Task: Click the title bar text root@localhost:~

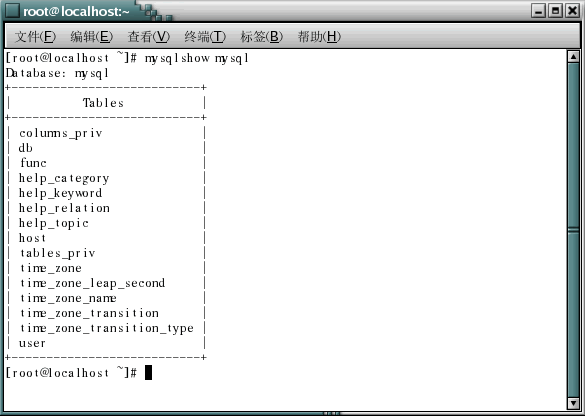Action: [x=76, y=11]
